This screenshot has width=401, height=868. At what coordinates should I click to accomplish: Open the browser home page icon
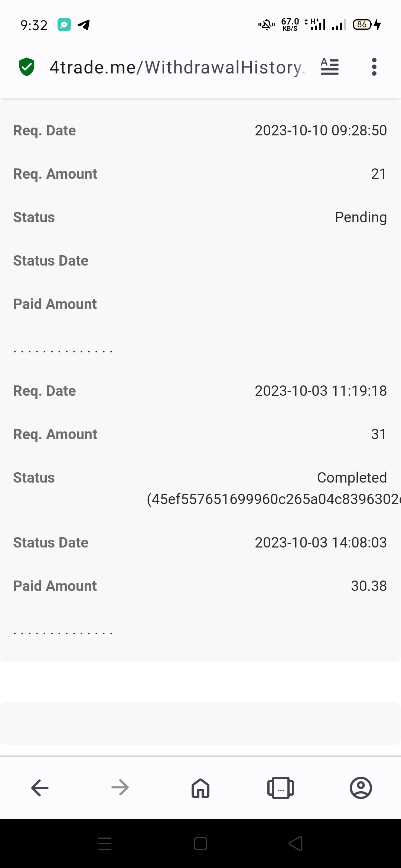point(200,788)
